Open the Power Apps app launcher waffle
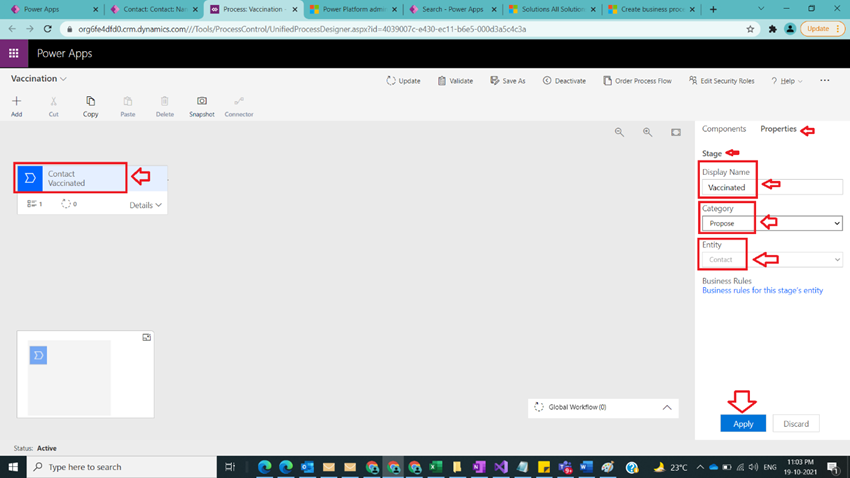This screenshot has width=850, height=478. pos(14,53)
